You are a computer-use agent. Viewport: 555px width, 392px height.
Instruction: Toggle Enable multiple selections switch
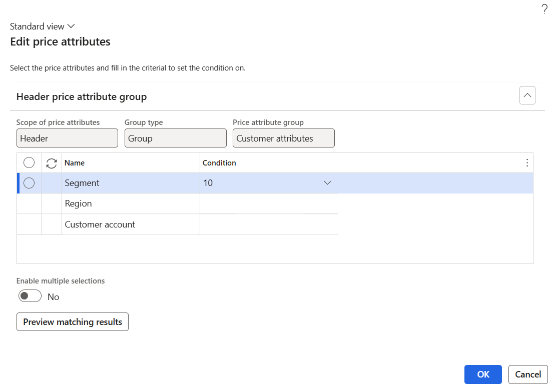pos(30,296)
